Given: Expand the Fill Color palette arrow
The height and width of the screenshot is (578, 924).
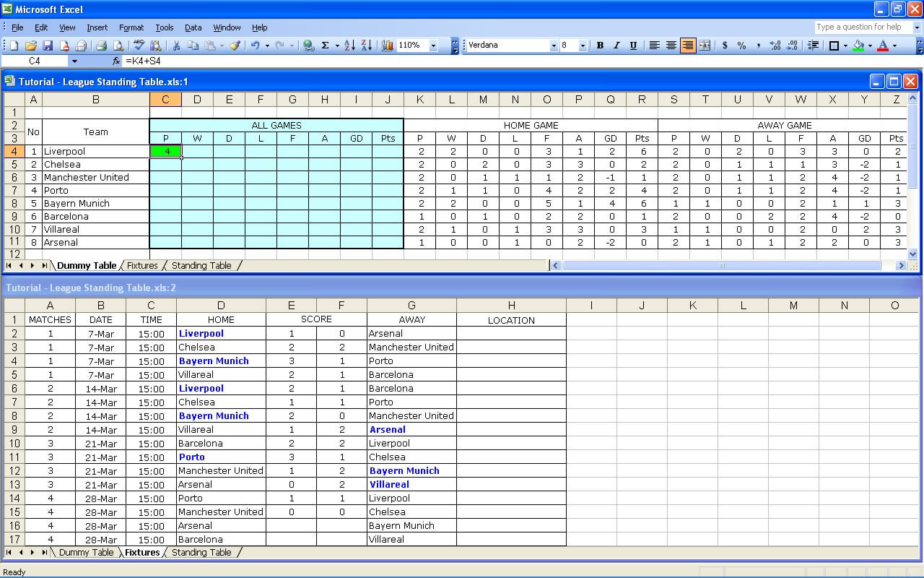Looking at the screenshot, I should [x=870, y=46].
